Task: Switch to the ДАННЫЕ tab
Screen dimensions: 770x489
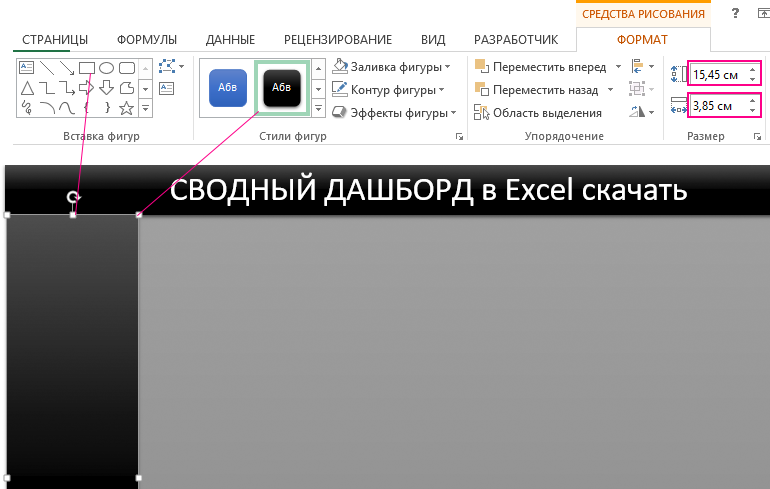Action: click(230, 40)
